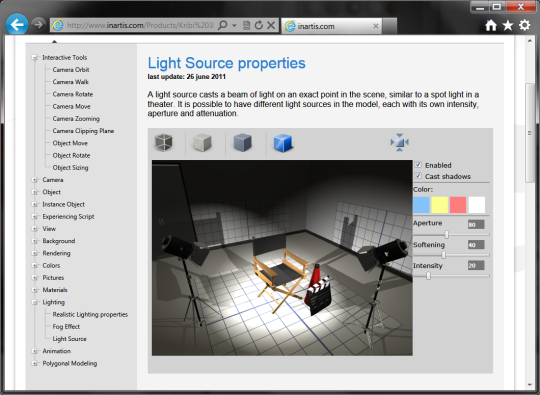
Task: Expand the Object tree node
Action: coord(34,192)
